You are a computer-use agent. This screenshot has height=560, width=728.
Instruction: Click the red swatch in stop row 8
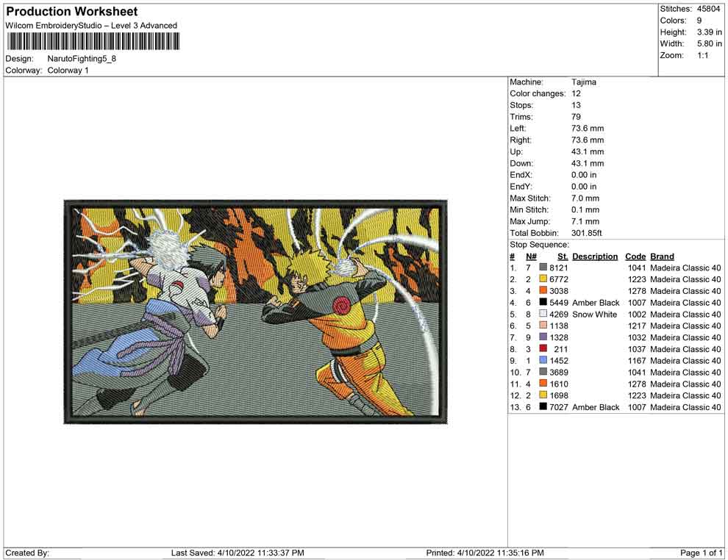point(543,348)
